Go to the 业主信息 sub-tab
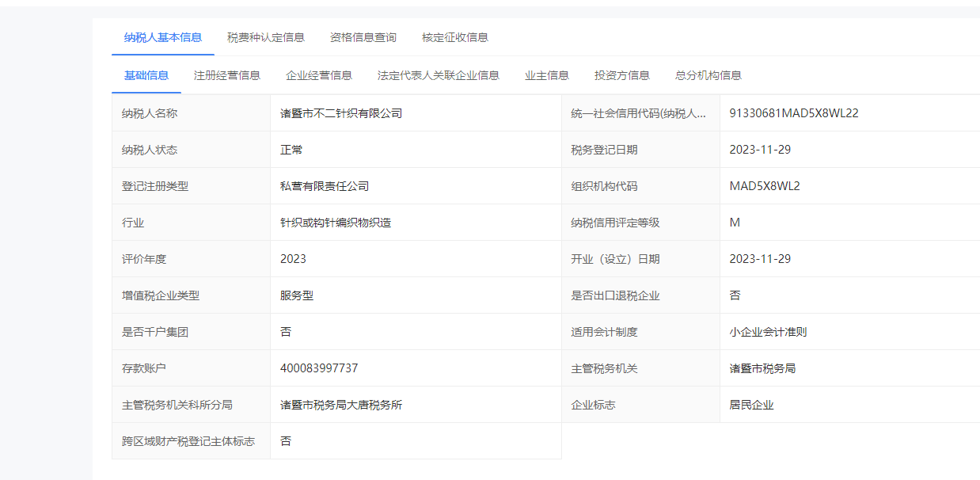The height and width of the screenshot is (480, 980). coord(546,75)
